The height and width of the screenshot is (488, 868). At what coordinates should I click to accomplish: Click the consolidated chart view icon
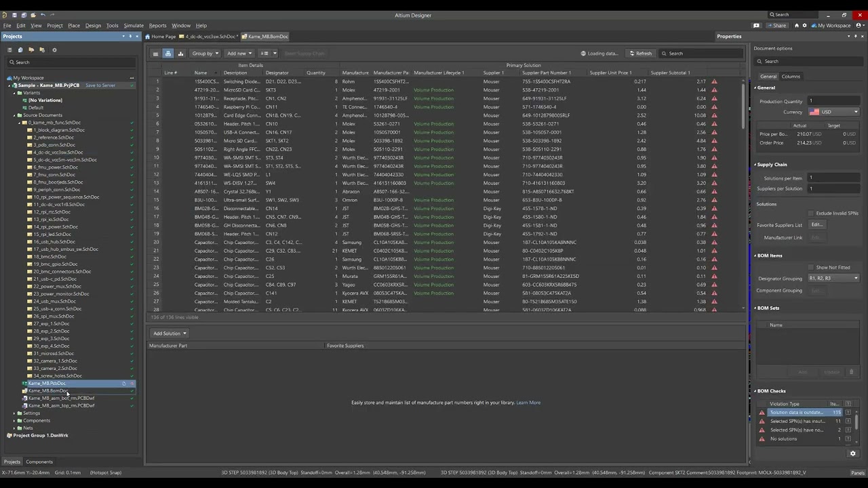point(180,54)
